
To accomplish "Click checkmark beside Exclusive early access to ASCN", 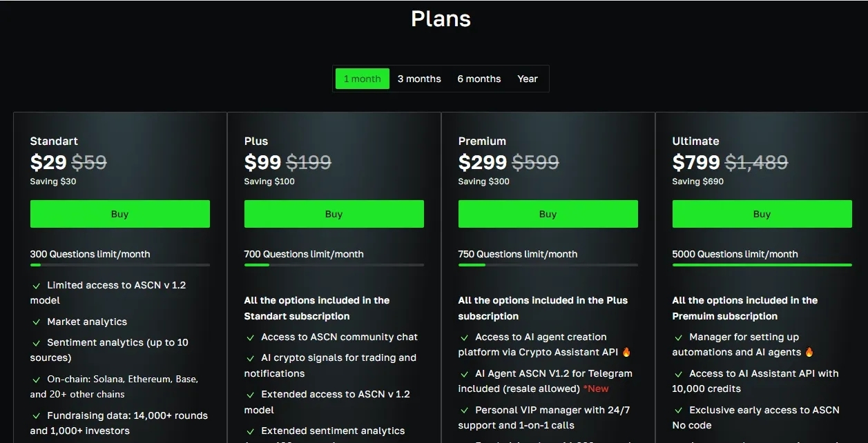I will (x=678, y=411).
